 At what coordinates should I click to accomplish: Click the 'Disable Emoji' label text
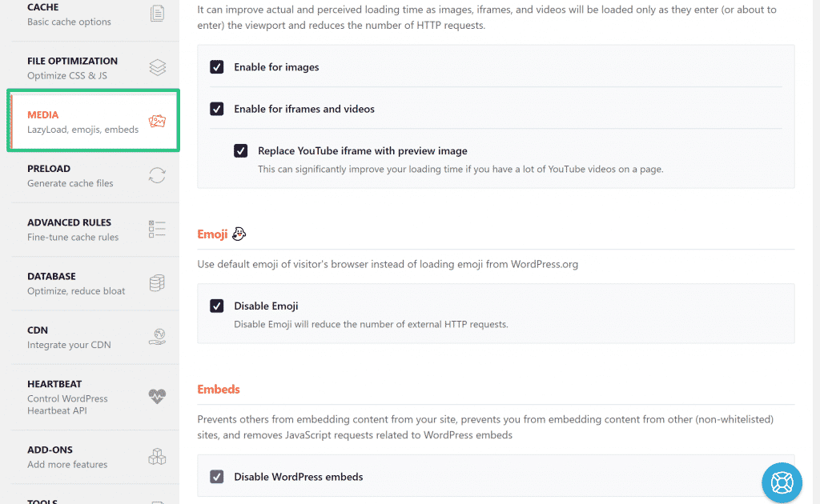click(x=266, y=306)
